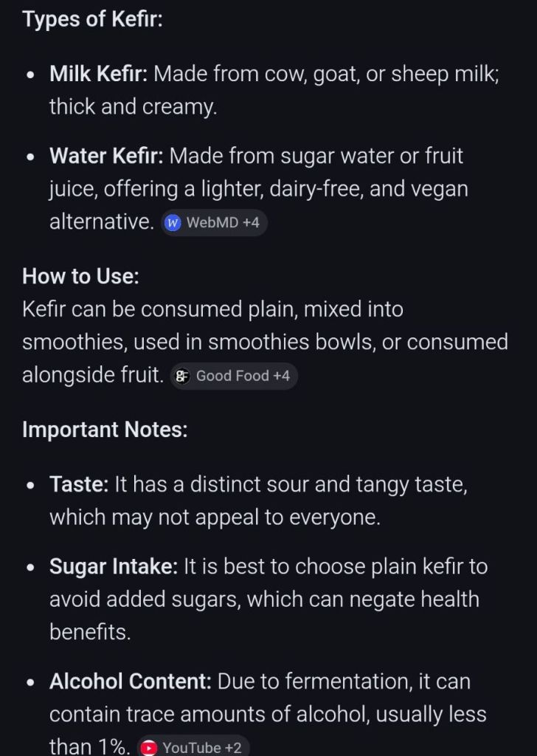537x756 pixels.
Task: Click the 'How to Use:' heading
Action: [x=80, y=276]
